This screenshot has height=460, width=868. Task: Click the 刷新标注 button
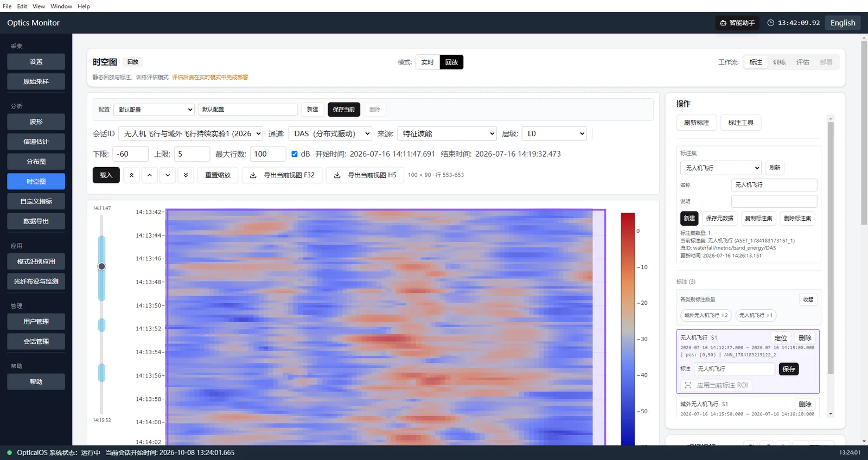pyautogui.click(x=697, y=123)
